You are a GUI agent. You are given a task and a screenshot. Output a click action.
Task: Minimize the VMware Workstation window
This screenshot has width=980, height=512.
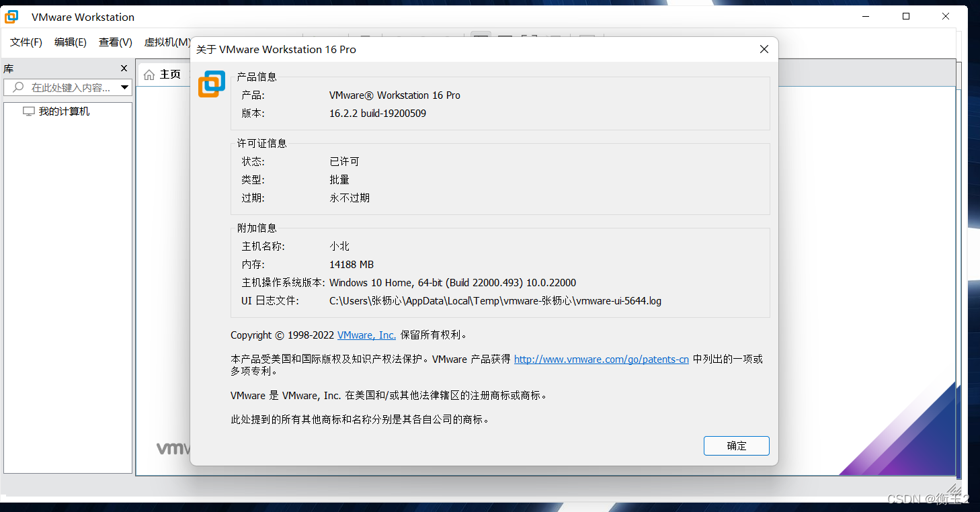coord(866,16)
